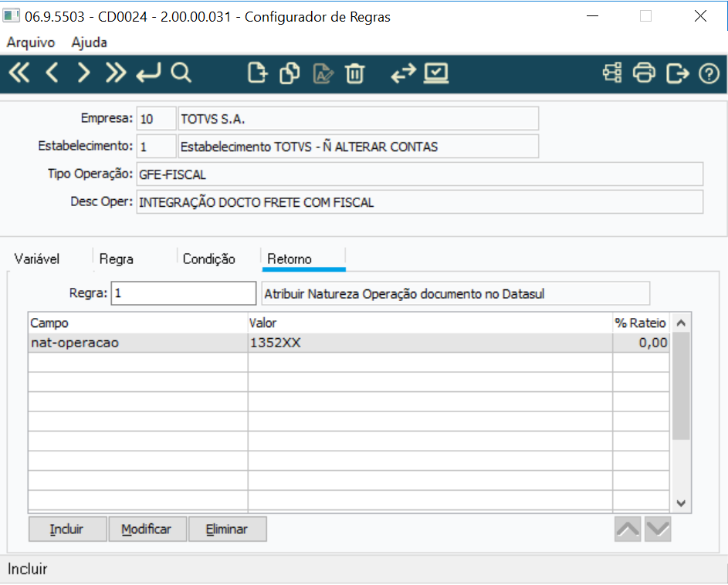Switch to the Variável tab
The width and height of the screenshot is (728, 585).
(x=37, y=259)
